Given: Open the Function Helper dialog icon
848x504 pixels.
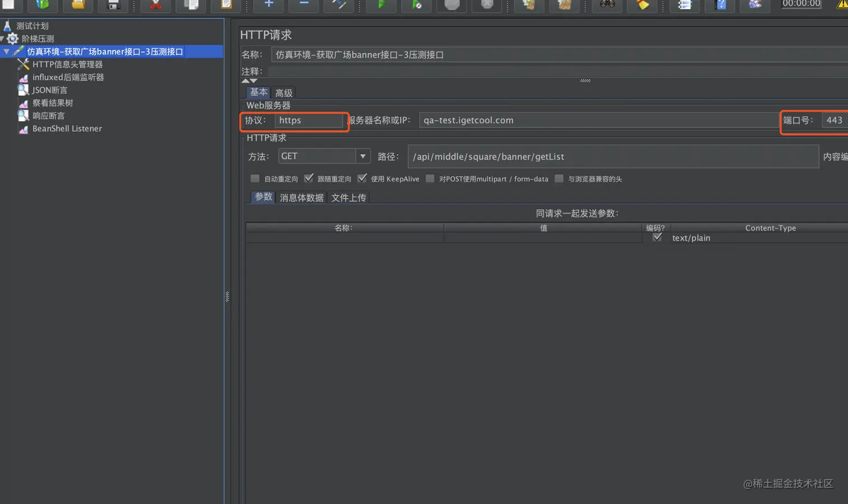Looking at the screenshot, I should (x=685, y=4).
